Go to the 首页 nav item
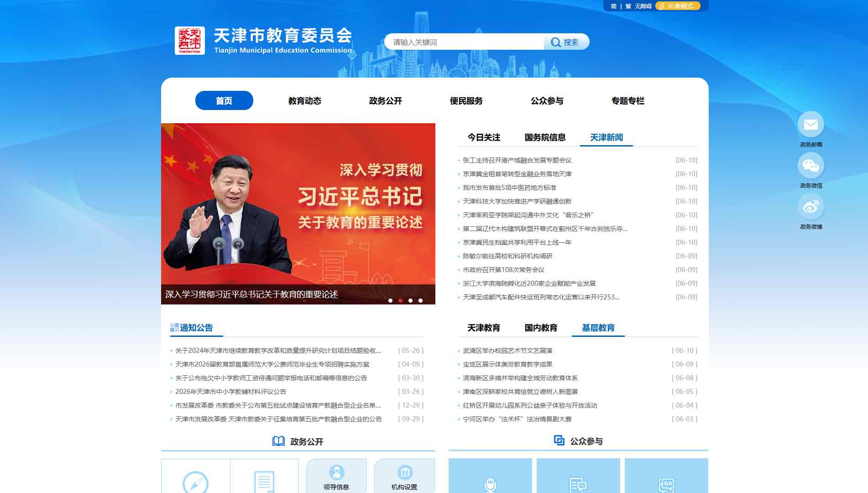Screen dimensions: 868x493 click(224, 100)
